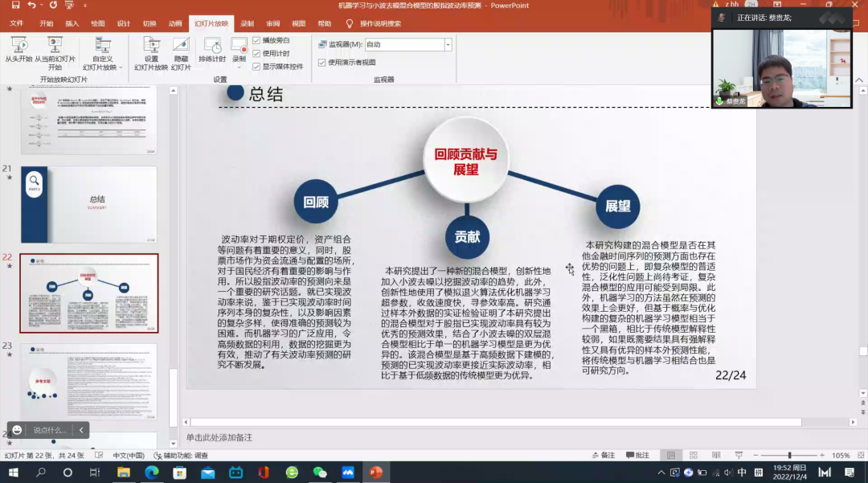The height and width of the screenshot is (483, 868).
Task: Switch to Normal view icon
Action: (671, 456)
